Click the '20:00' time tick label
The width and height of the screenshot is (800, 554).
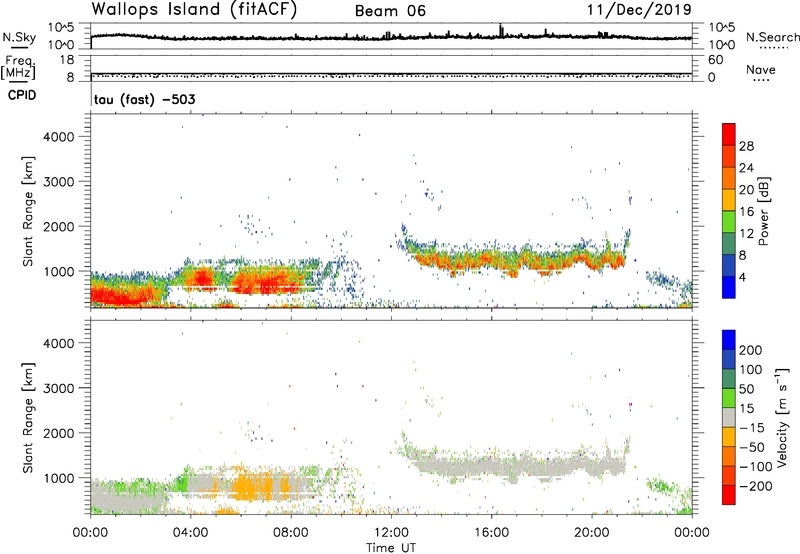(592, 533)
